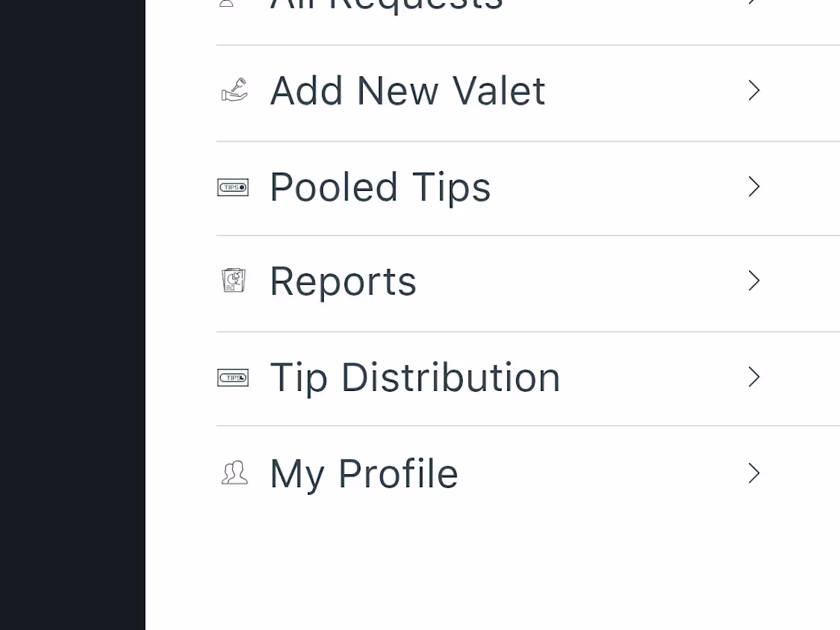Open the My Profile chevron arrow
This screenshot has width=840, height=630.
[753, 473]
